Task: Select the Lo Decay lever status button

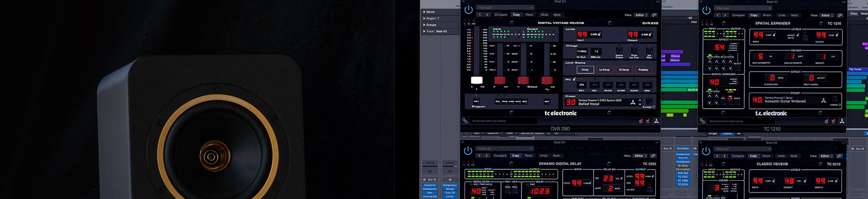Action: pos(604,70)
